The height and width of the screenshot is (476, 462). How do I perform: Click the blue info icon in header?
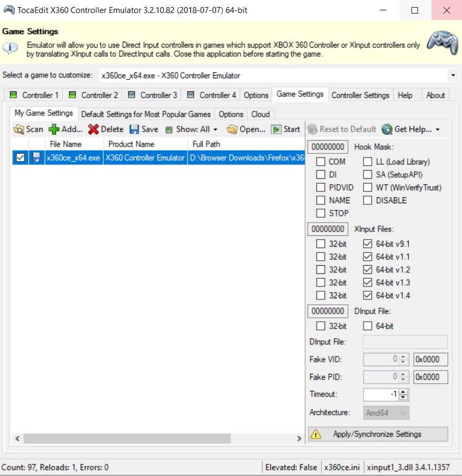tap(10, 48)
